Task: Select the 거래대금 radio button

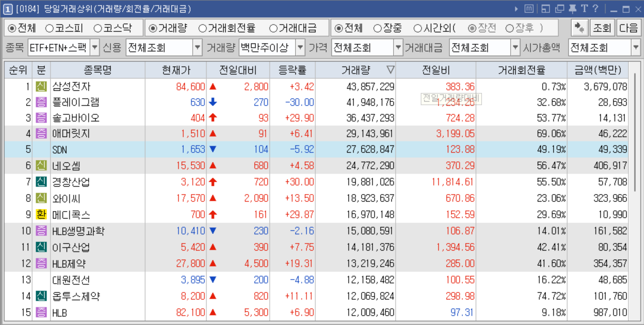Action: (x=273, y=28)
